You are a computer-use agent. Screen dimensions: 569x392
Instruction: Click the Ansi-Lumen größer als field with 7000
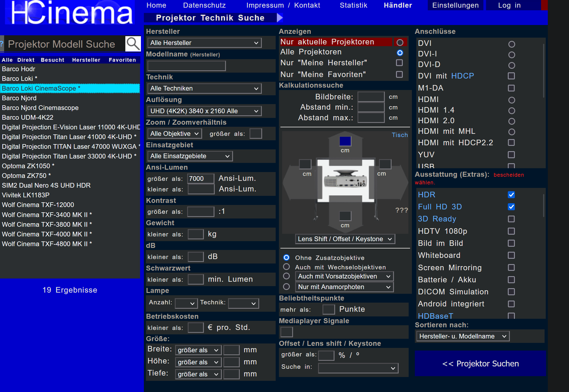pos(201,179)
